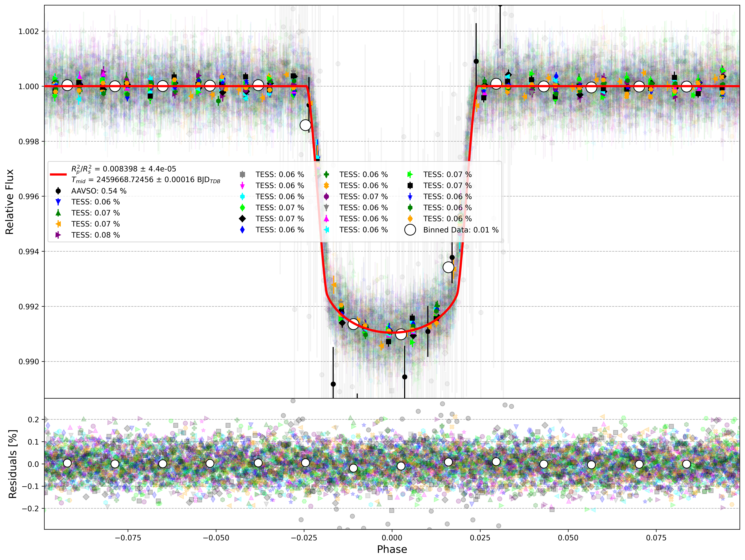This screenshot has width=745, height=560.
Task: Click the 'AAVSO: 0.54 %' legend label
Action: click(99, 191)
